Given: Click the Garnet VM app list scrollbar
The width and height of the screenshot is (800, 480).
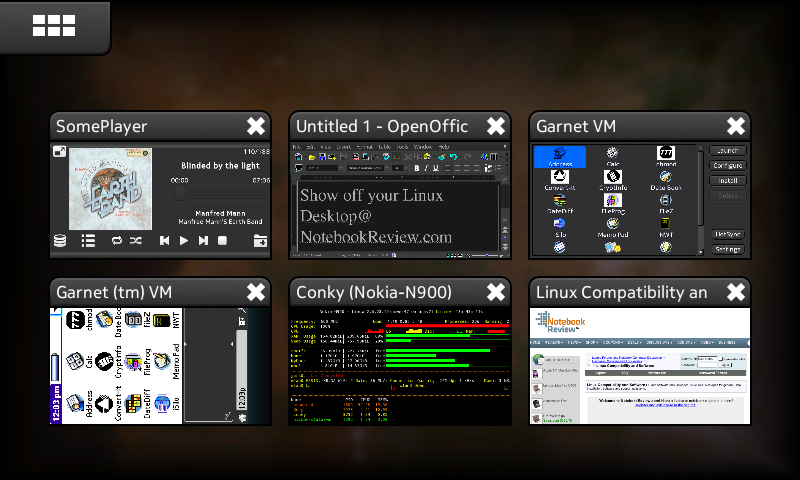Looking at the screenshot, I should tap(701, 199).
